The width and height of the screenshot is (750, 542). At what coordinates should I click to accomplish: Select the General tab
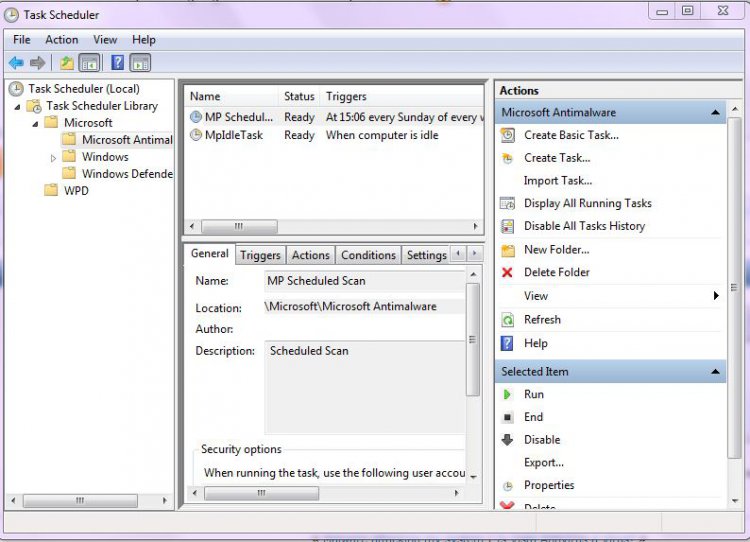coord(210,254)
